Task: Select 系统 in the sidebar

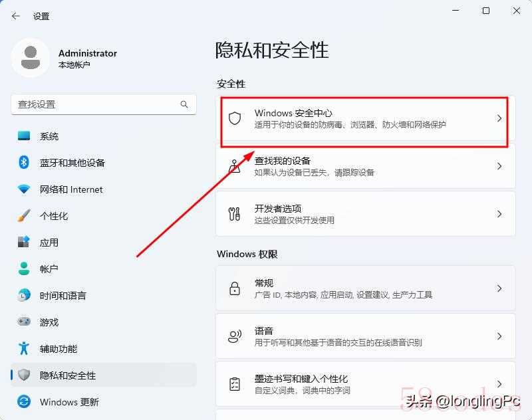Action: pos(104,136)
